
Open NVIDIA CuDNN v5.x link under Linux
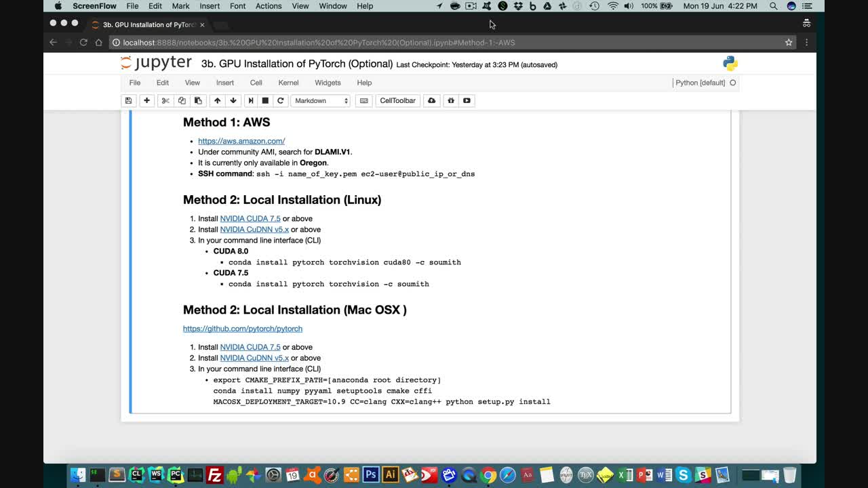pos(254,229)
